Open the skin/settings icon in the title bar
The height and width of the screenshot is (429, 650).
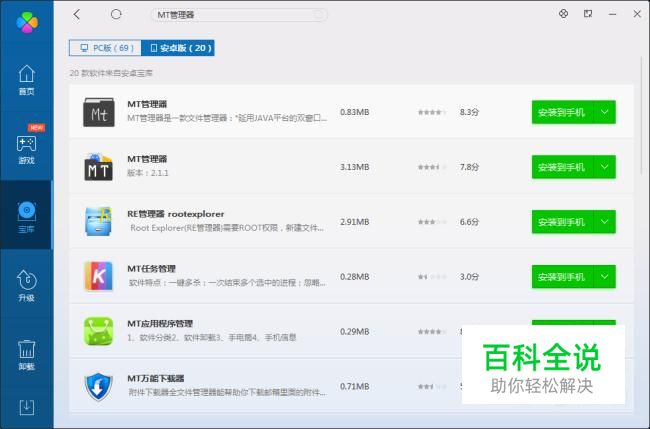(563, 14)
